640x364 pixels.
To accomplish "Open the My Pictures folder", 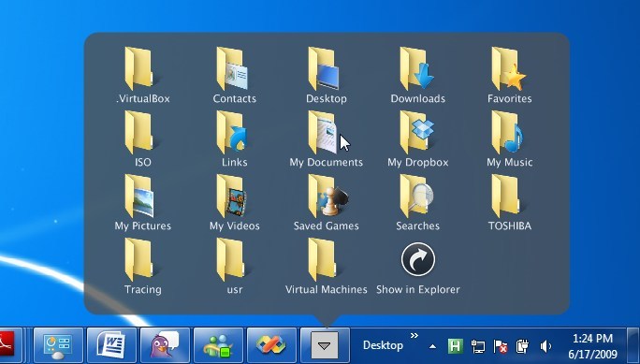I will [x=142, y=201].
